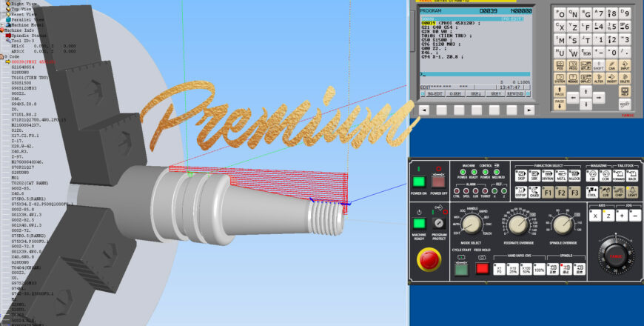Click the cursor right arrow key
The height and width of the screenshot is (326, 644).
tap(599, 98)
